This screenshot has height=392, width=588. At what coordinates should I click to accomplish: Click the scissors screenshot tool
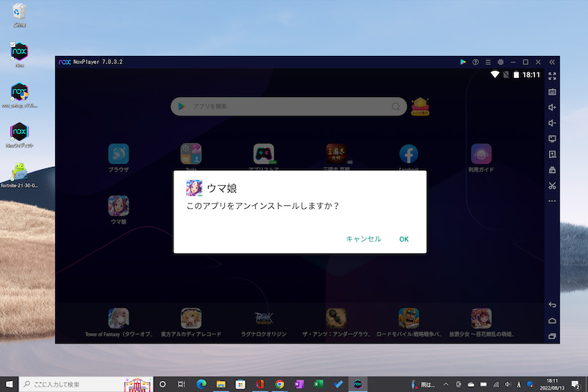[x=553, y=185]
